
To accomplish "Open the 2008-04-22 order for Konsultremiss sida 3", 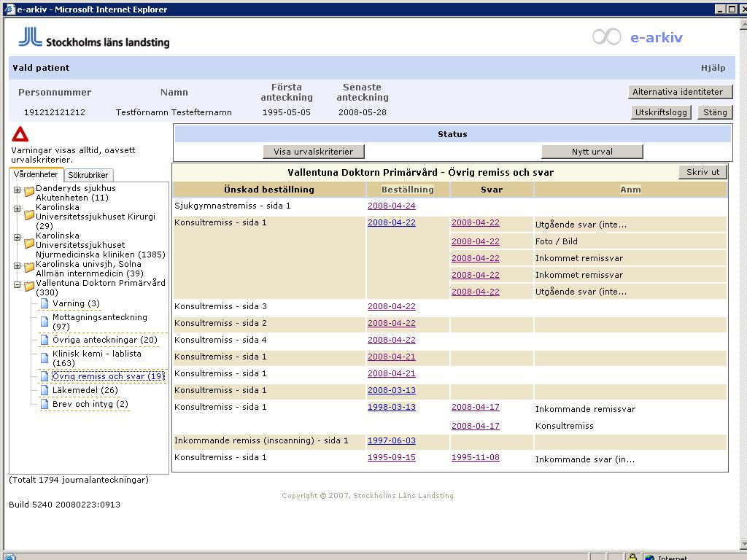I will click(x=392, y=306).
